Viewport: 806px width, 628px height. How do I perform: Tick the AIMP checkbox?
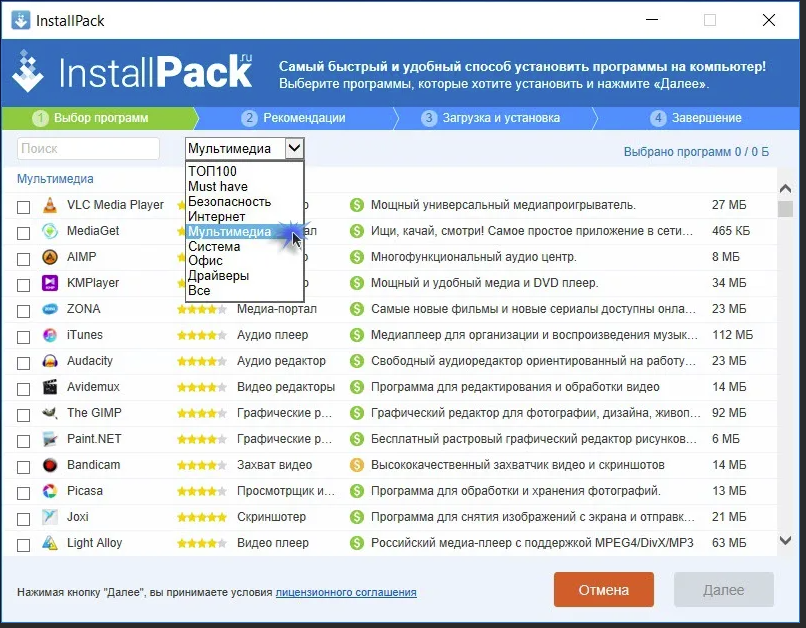[24, 259]
